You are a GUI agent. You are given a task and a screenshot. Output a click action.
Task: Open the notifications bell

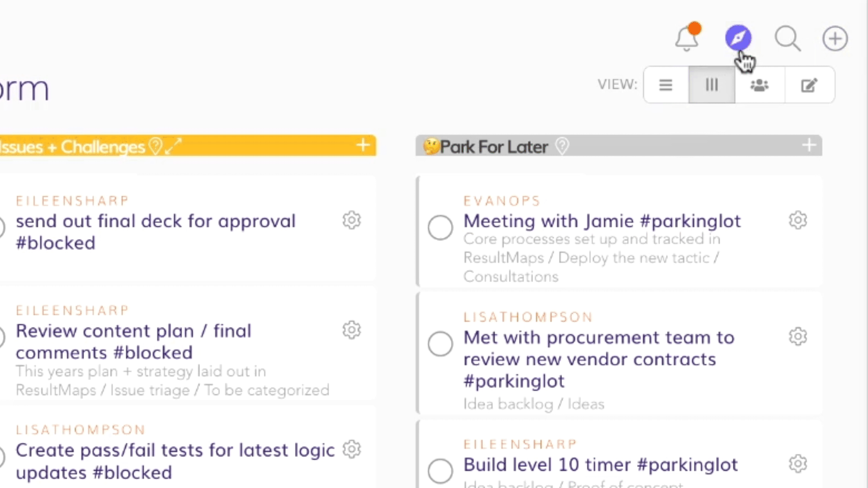(x=687, y=39)
